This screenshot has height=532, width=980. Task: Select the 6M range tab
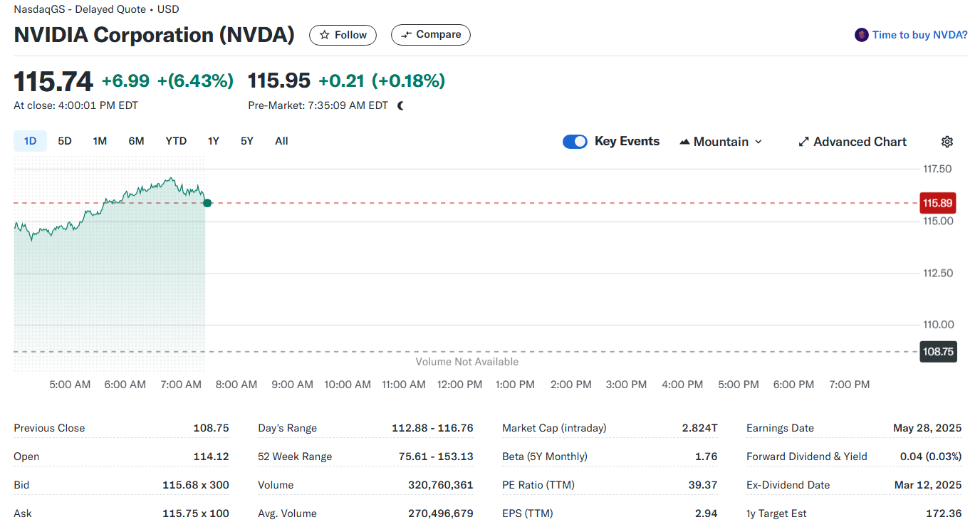coord(136,141)
